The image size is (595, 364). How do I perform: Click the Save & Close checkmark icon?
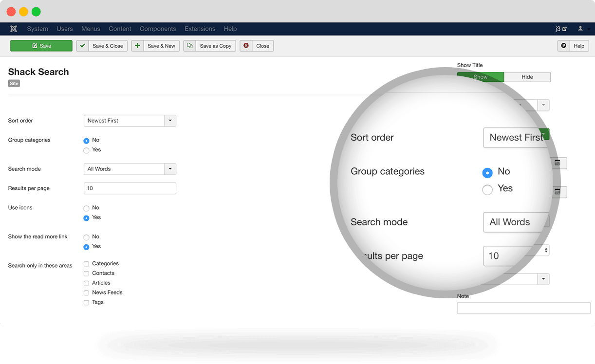pos(83,46)
